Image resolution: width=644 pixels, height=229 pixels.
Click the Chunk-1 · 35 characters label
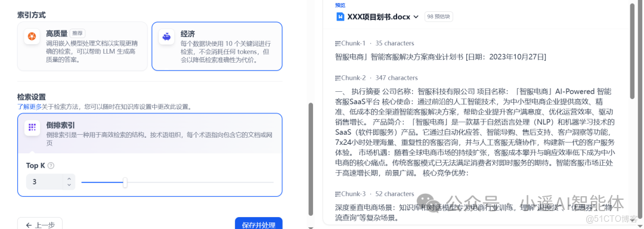point(377,44)
